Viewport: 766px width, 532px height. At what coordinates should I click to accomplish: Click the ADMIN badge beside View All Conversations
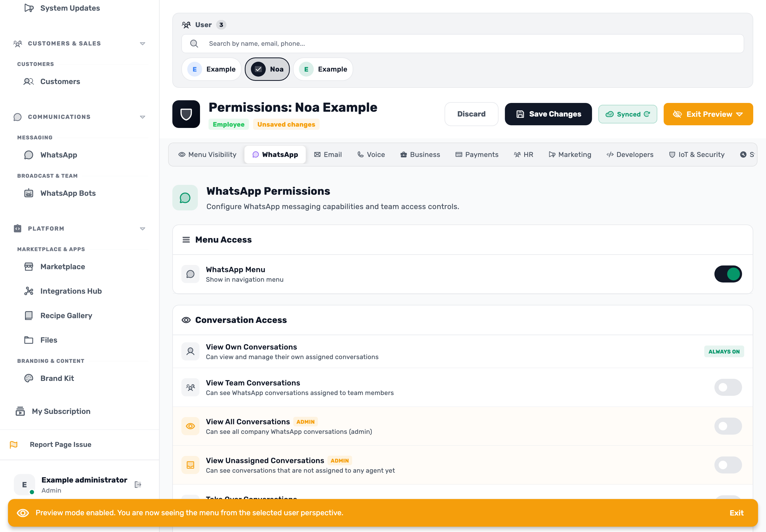click(305, 422)
